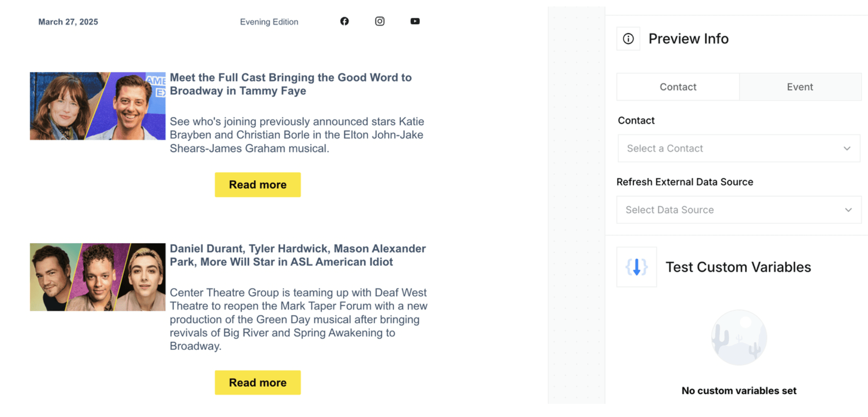Click the March 27, 2025 date text
Screen dimensions: 868x417
click(x=68, y=22)
